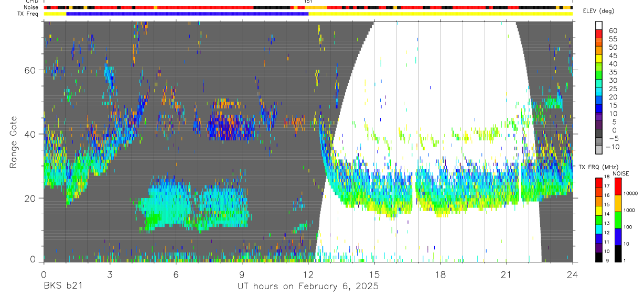644x297 pixels.
Task: Select the cyan 12–13 TX FRQ colorbar segment
Action: (x=599, y=228)
